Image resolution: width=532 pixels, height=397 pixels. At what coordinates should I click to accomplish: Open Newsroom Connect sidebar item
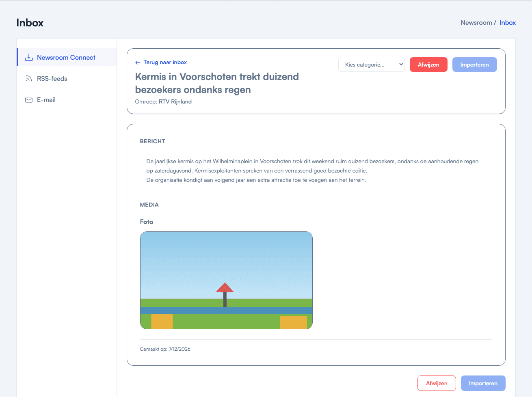pyautogui.click(x=67, y=57)
